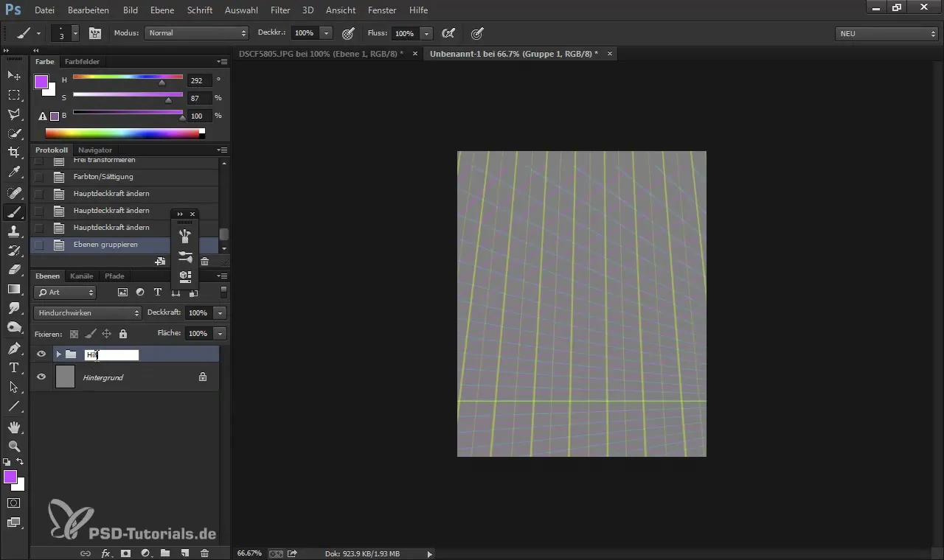Open the Fläche fill dropdown

click(220, 334)
